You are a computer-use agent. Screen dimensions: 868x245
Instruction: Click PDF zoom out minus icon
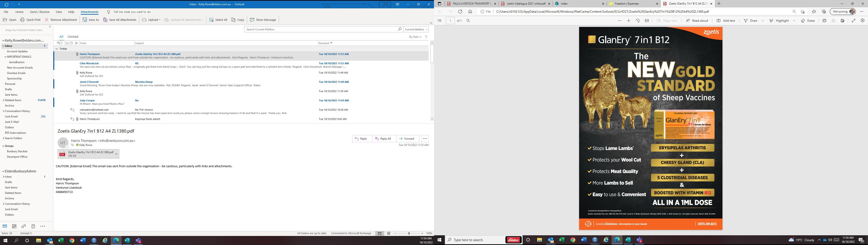pos(619,21)
